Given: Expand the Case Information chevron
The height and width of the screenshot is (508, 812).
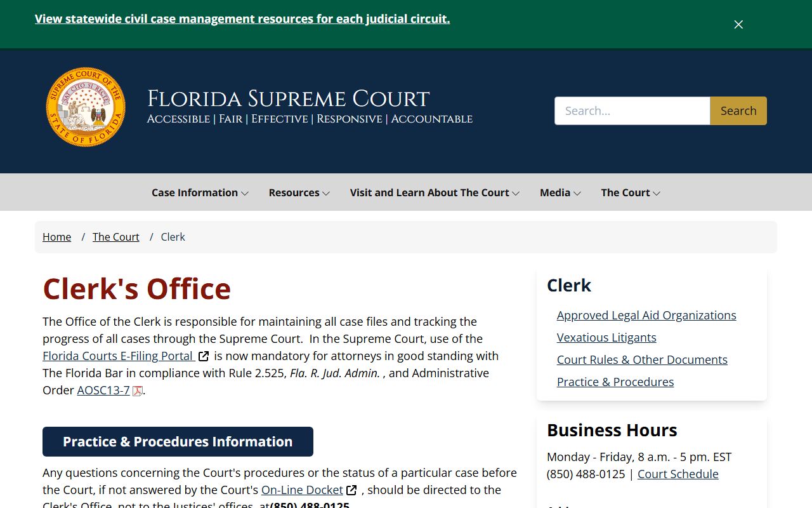Looking at the screenshot, I should click(245, 193).
